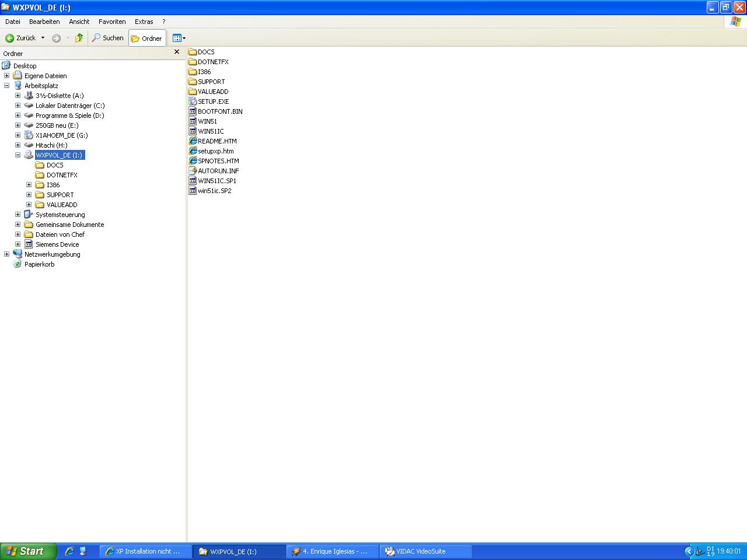Expand Programme & Spiele (D:) node

click(x=18, y=116)
